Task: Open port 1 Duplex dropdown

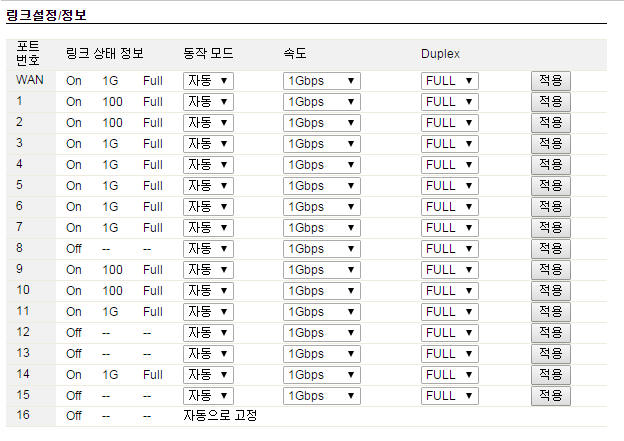Action: [x=450, y=102]
